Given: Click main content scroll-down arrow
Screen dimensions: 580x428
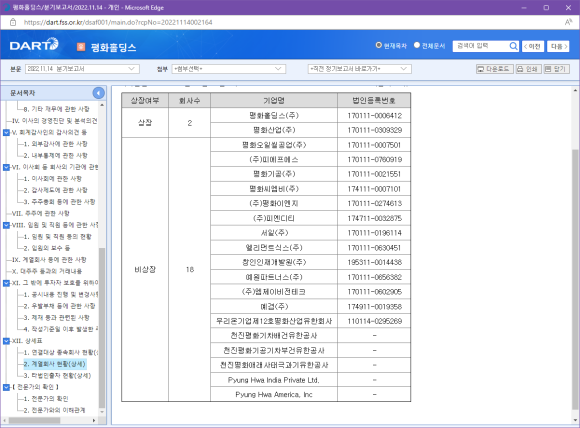Looking at the screenshot, I should [x=575, y=420].
